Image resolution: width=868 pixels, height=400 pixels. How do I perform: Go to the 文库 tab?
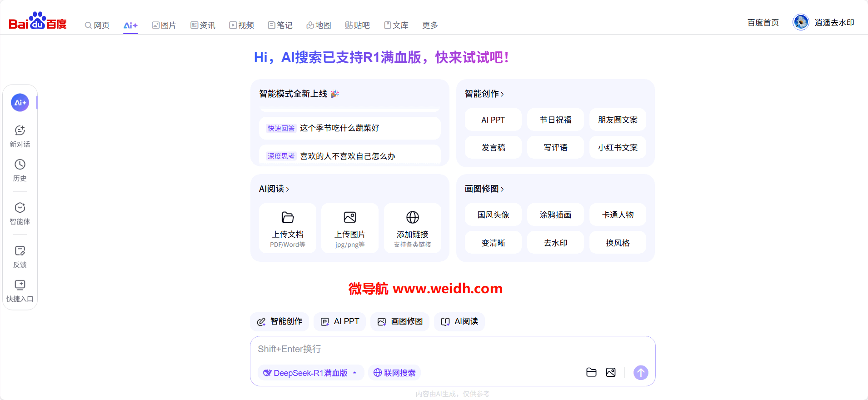tap(396, 25)
